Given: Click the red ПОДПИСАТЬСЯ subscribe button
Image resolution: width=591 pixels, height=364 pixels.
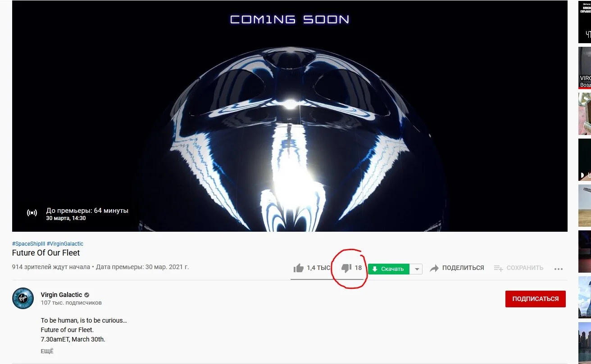Looking at the screenshot, I should (x=535, y=299).
